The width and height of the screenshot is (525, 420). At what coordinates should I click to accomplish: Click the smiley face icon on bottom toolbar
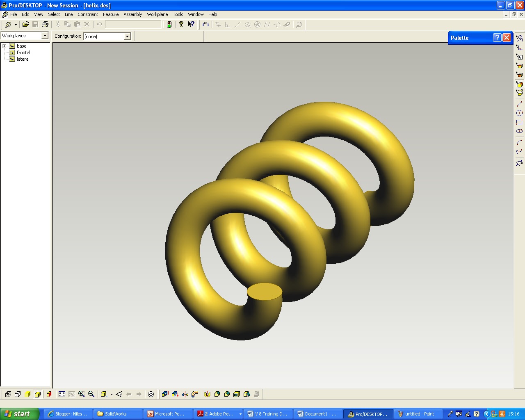(x=151, y=394)
